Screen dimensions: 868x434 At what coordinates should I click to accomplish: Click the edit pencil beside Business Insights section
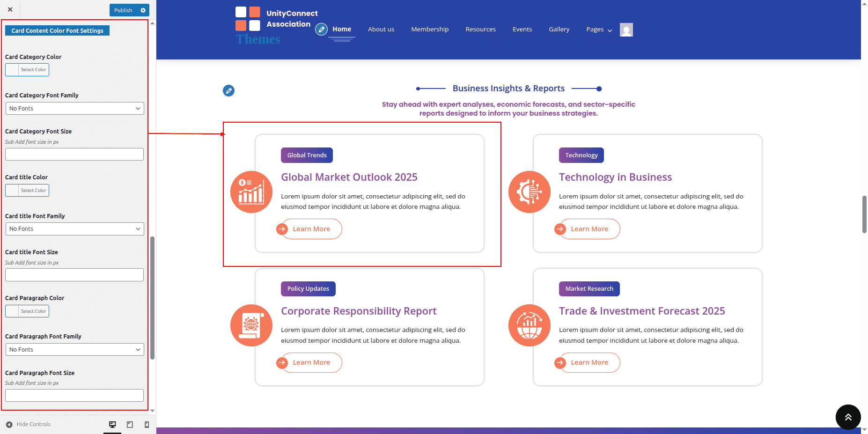click(228, 90)
